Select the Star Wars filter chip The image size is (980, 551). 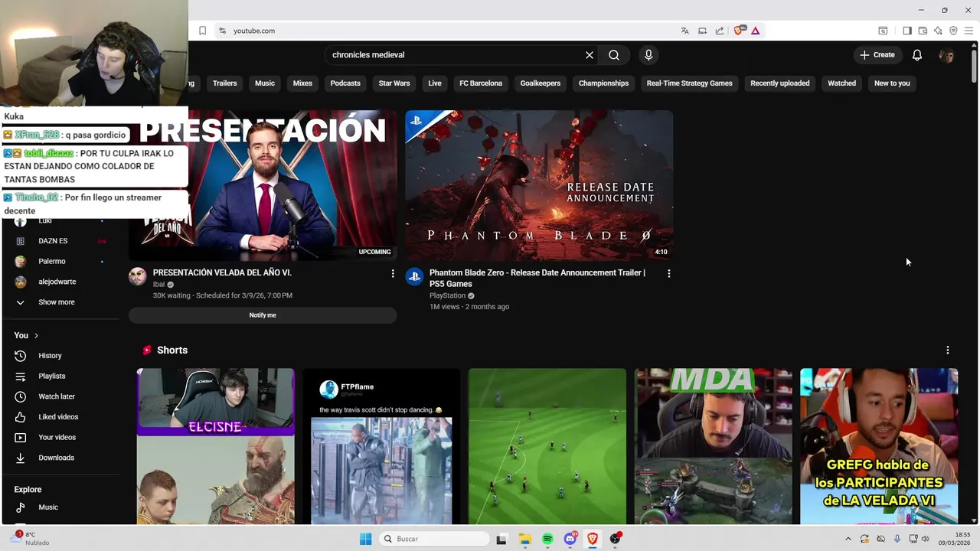pyautogui.click(x=394, y=83)
